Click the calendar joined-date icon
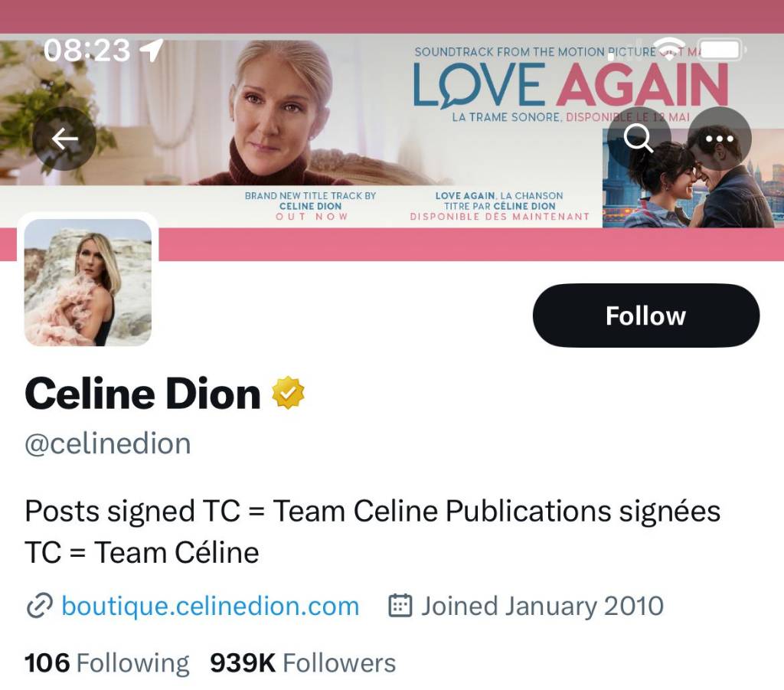Screen dimensions: 784x690 coord(400,606)
